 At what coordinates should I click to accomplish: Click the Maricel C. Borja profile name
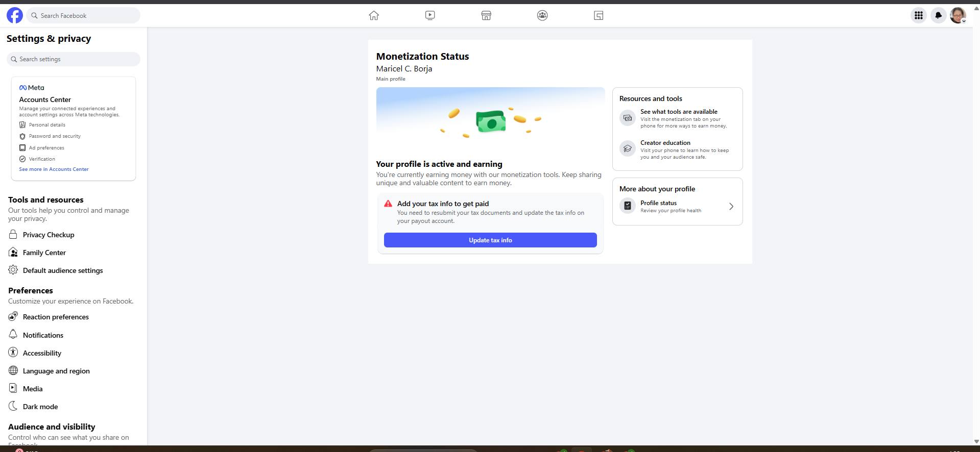click(404, 69)
